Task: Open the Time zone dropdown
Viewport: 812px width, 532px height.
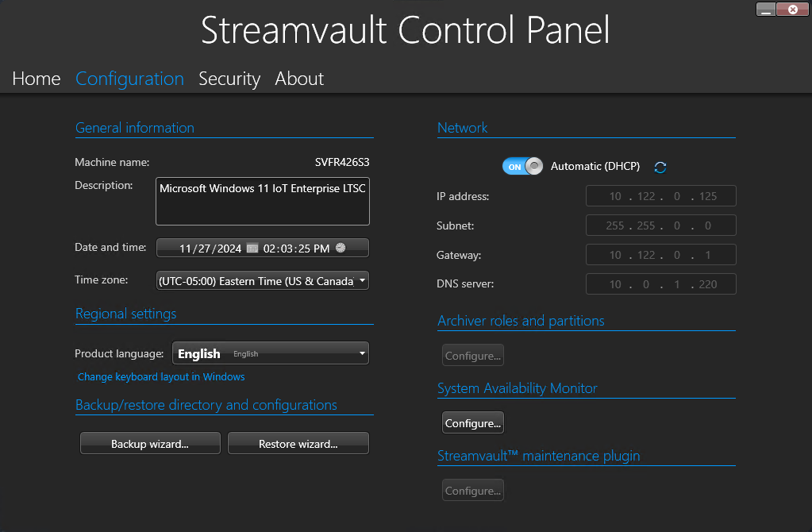Action: pos(262,279)
